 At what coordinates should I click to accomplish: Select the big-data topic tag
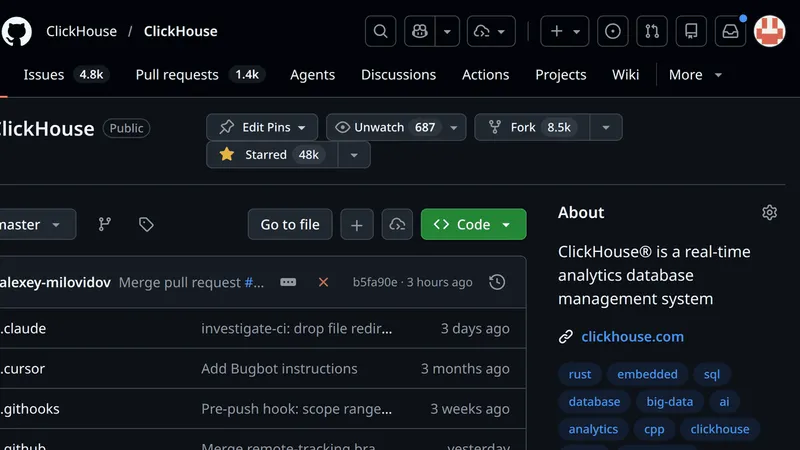pyautogui.click(x=669, y=402)
